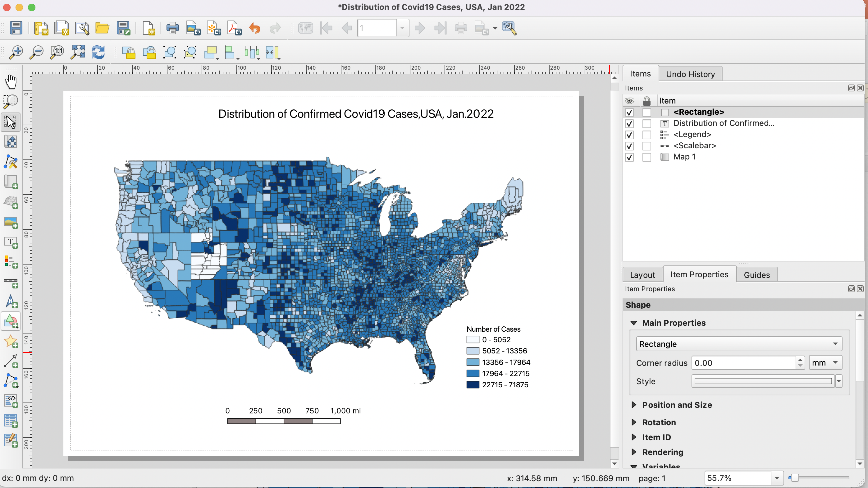Choose the Add HTML tool
Screen dimensions: 868x488
(x=11, y=401)
